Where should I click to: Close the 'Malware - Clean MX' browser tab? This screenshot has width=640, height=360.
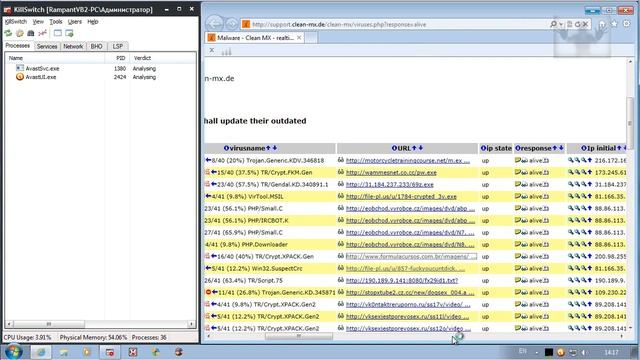[299, 38]
